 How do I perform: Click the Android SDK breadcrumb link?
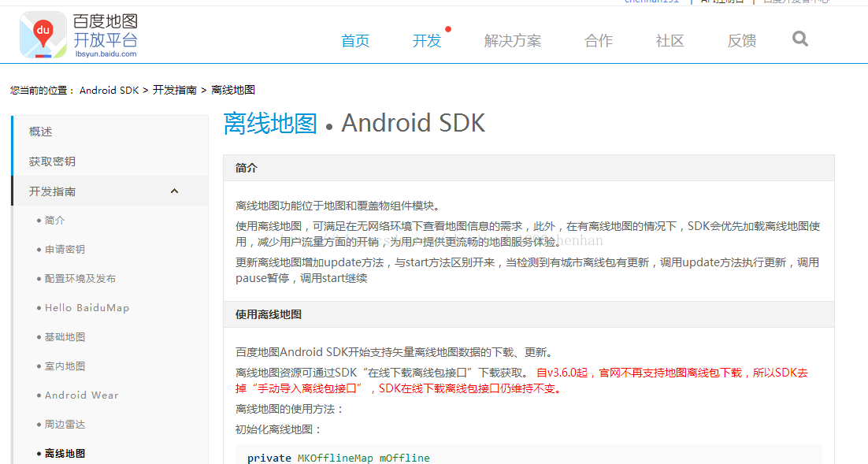pyautogui.click(x=109, y=91)
